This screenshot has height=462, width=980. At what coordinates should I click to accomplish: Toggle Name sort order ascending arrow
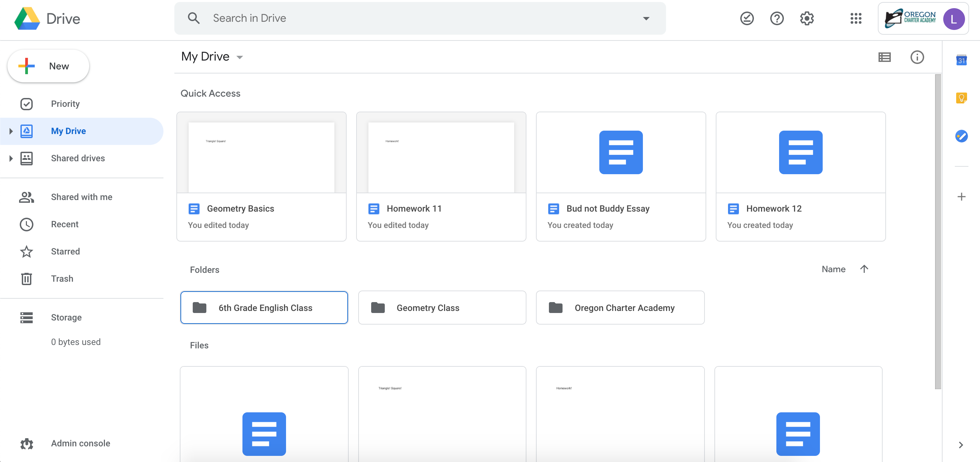(x=864, y=269)
